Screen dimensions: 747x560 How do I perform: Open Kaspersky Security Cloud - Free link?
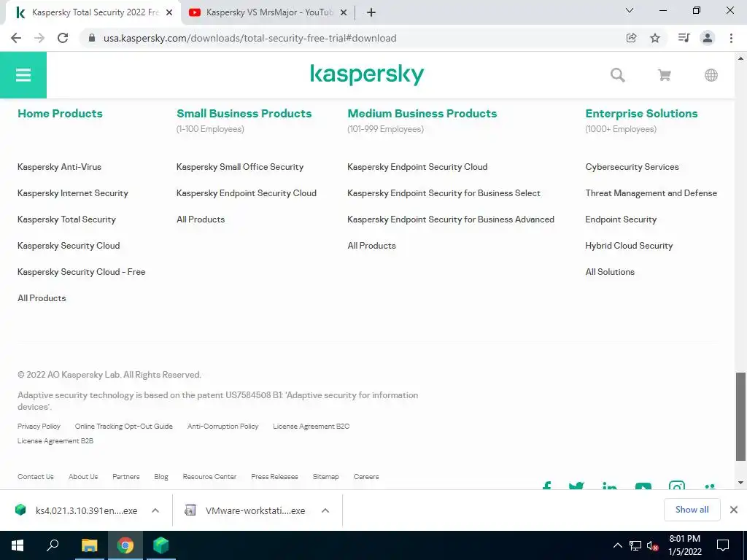click(81, 271)
